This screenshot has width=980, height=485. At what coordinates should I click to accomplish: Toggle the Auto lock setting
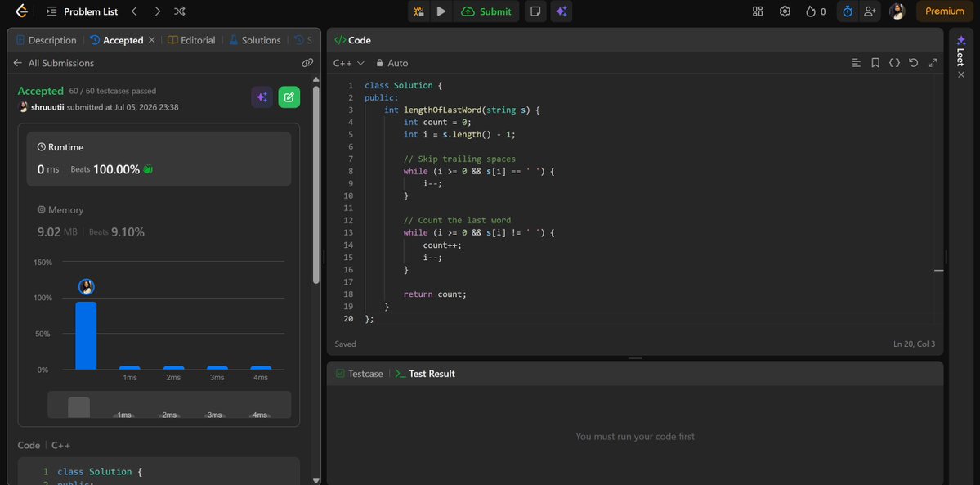392,63
